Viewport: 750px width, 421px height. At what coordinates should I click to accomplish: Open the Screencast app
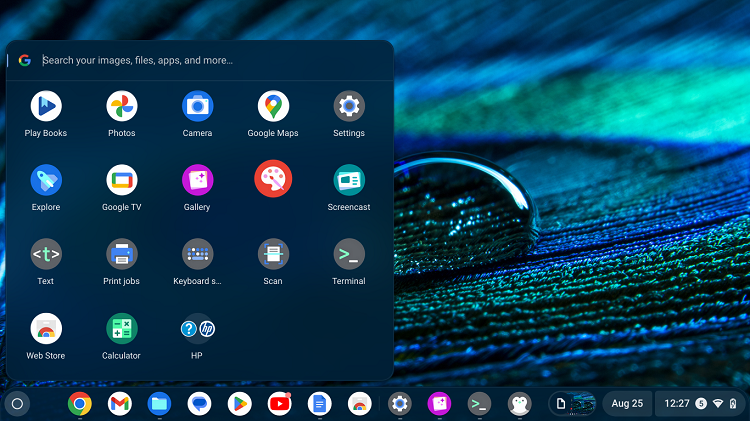click(349, 180)
